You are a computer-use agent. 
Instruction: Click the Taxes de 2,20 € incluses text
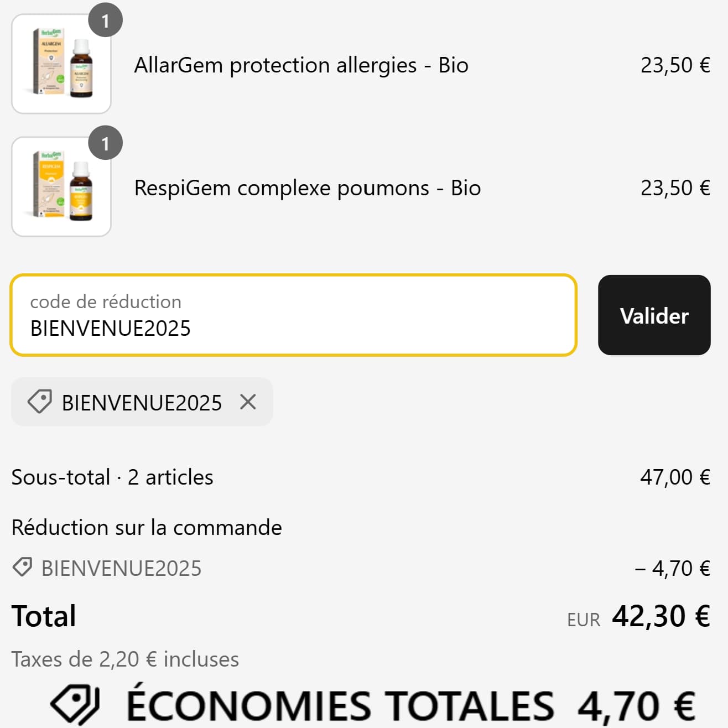point(125,659)
